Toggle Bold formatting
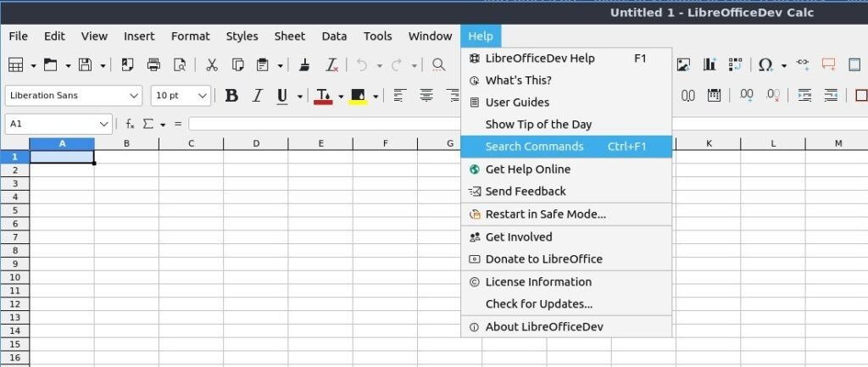 (231, 96)
